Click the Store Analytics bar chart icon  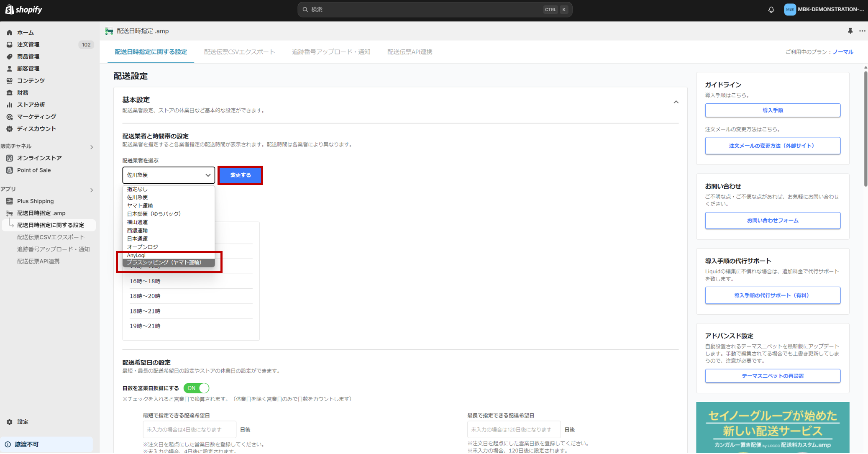tap(10, 105)
